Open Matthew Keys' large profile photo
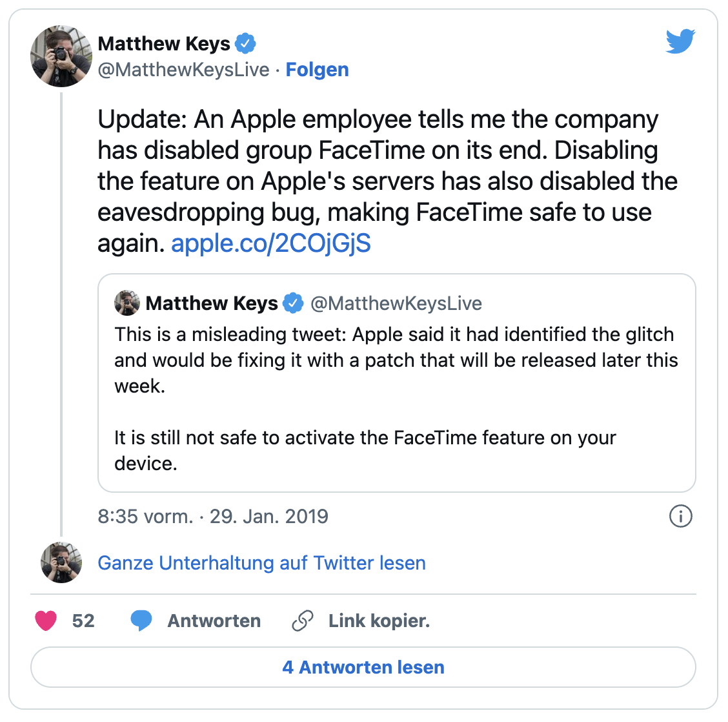This screenshot has width=728, height=722. 61,56
